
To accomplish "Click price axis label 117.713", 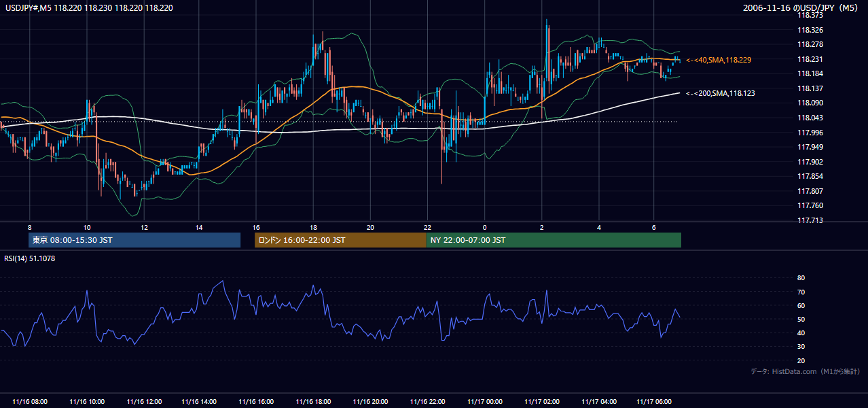I will click(x=810, y=221).
